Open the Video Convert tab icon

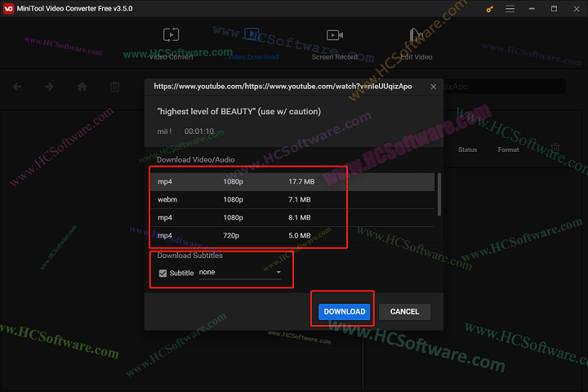171,35
